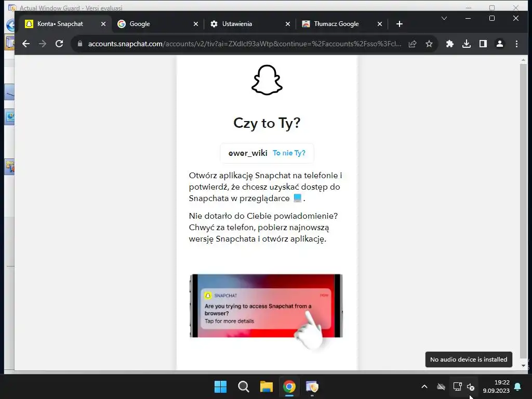Maximize the Chrome window
Image resolution: width=532 pixels, height=399 pixels.
(492, 18)
